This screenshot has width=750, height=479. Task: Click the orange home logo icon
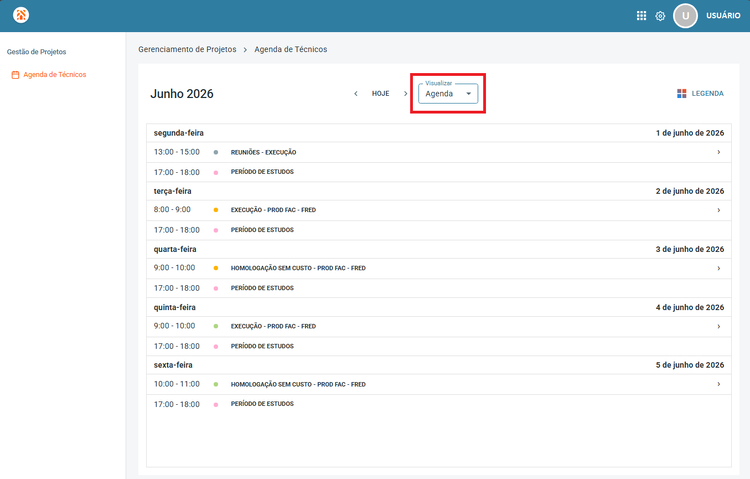(x=21, y=15)
